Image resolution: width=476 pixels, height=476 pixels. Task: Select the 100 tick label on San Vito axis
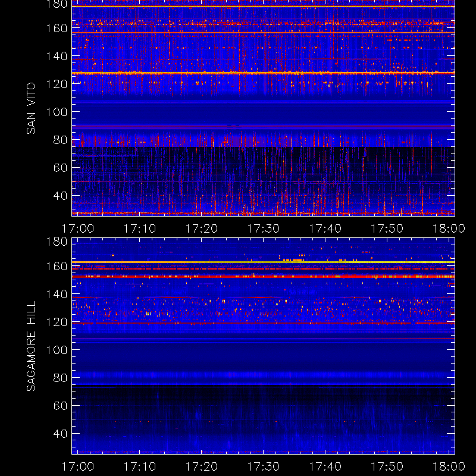point(57,112)
